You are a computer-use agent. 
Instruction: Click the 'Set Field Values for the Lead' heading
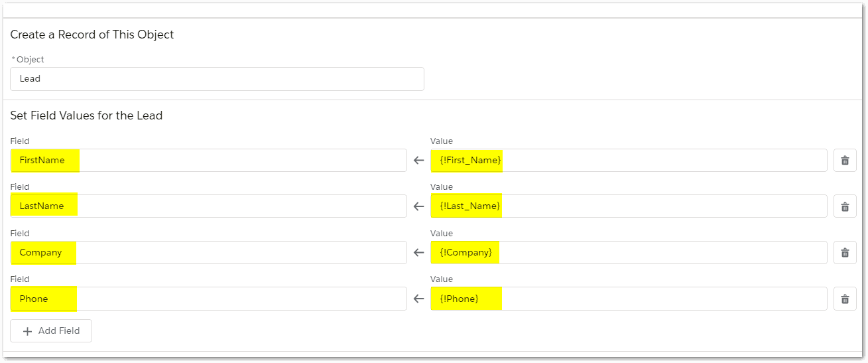pos(86,115)
